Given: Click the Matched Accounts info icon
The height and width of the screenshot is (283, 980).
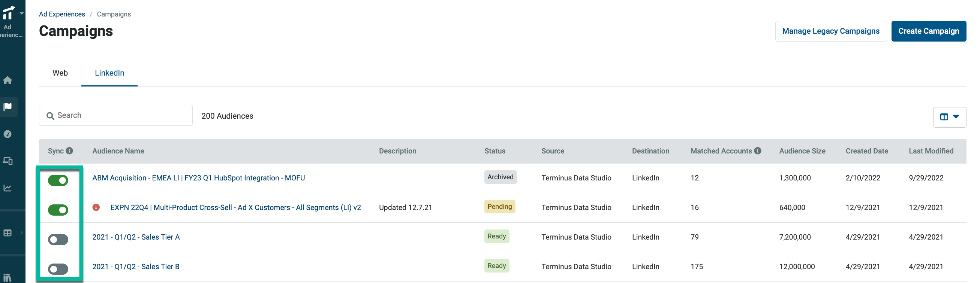Looking at the screenshot, I should pyautogui.click(x=757, y=151).
